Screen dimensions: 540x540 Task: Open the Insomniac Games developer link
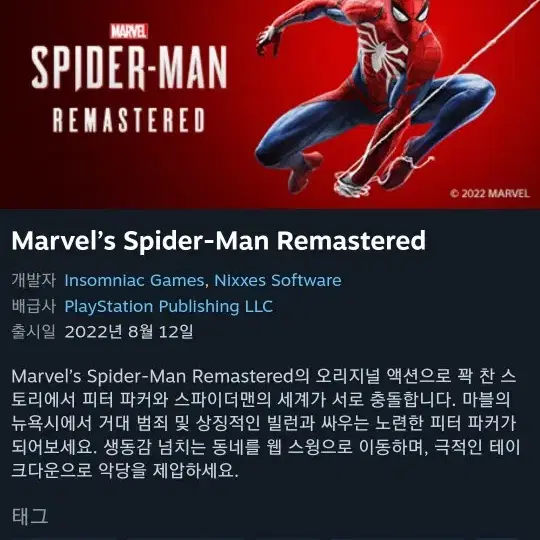pyautogui.click(x=134, y=280)
